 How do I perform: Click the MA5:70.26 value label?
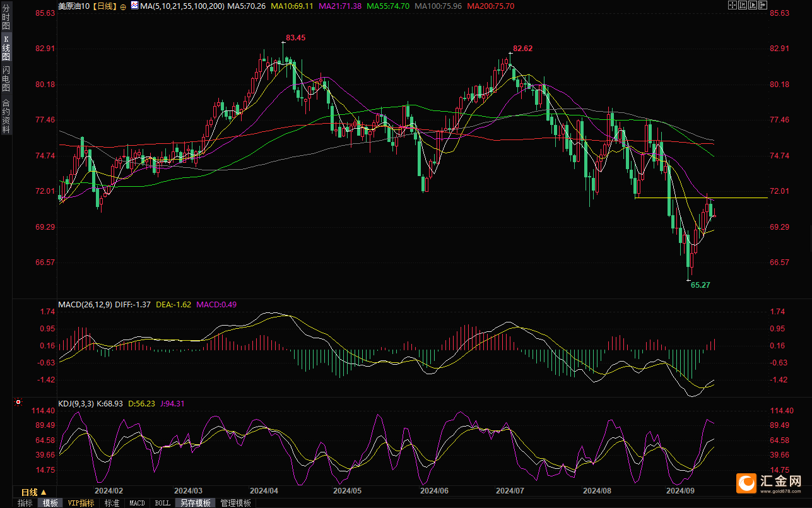(247, 6)
